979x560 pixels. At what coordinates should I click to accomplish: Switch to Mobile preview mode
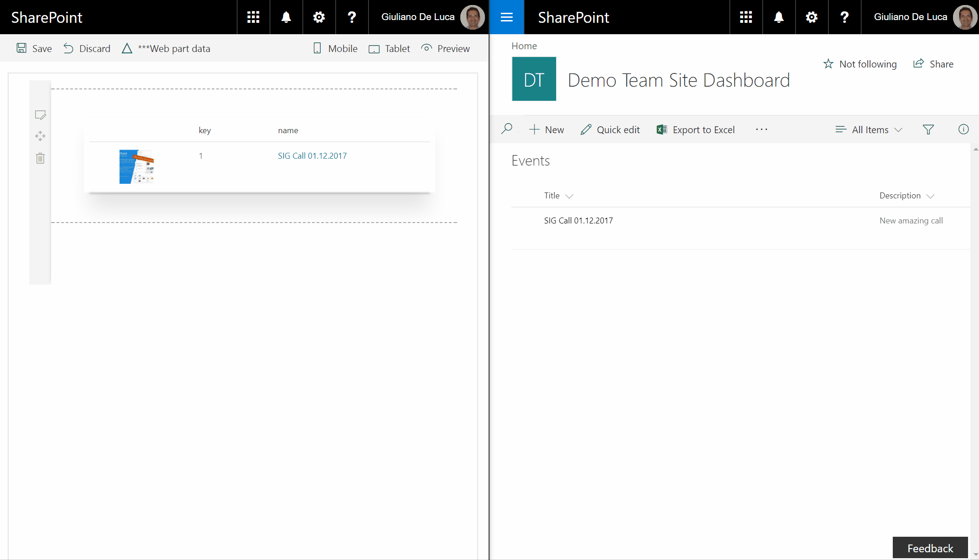[335, 48]
